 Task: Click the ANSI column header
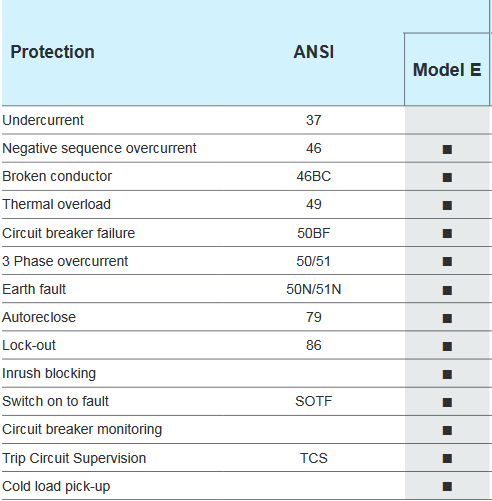pyautogui.click(x=313, y=52)
